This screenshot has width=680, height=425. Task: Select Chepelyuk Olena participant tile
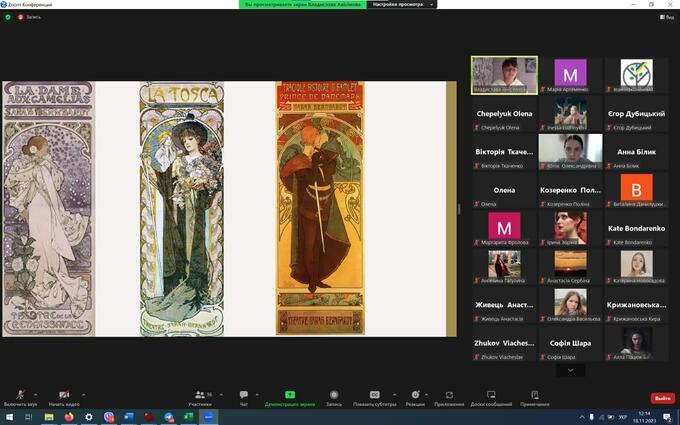(x=504, y=114)
